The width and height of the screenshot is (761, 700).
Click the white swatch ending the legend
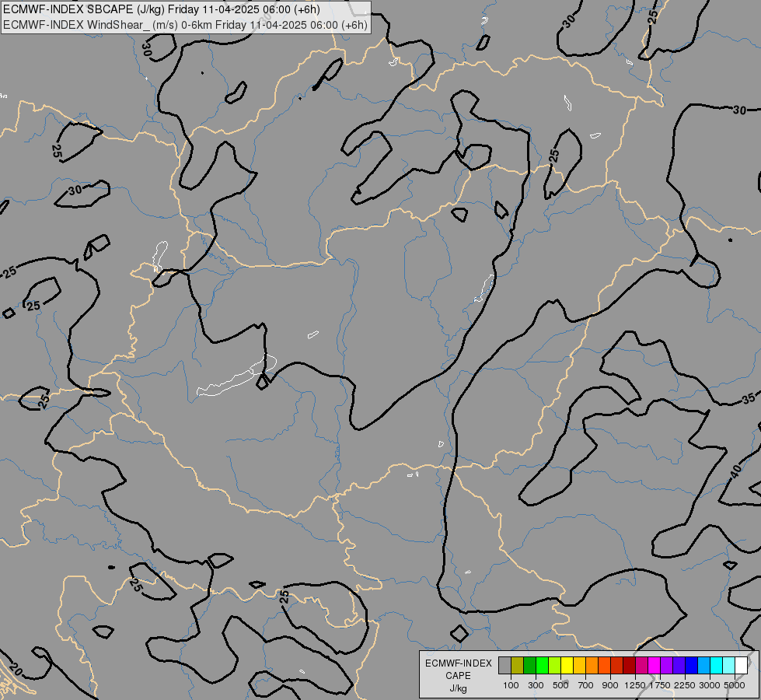[x=741, y=665]
